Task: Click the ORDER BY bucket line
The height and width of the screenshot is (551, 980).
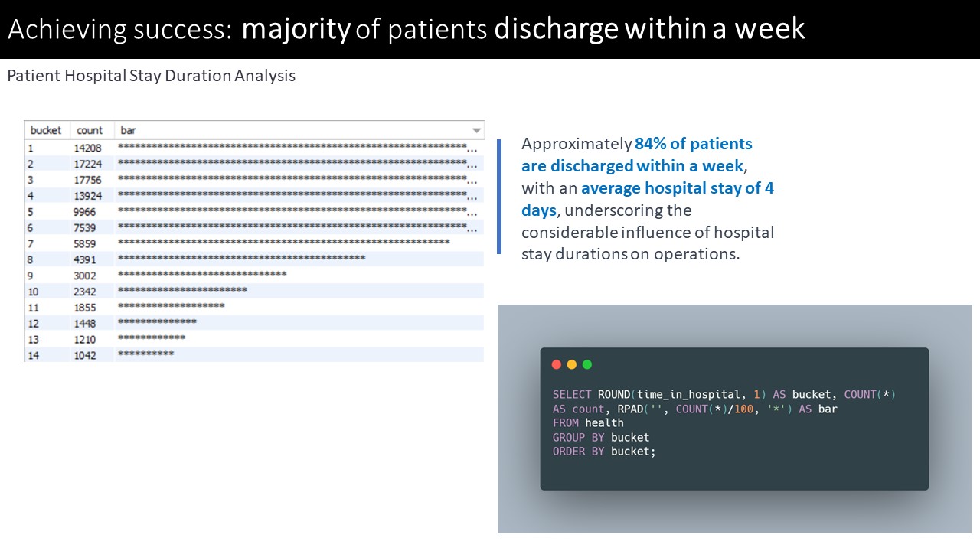Action: click(x=604, y=452)
